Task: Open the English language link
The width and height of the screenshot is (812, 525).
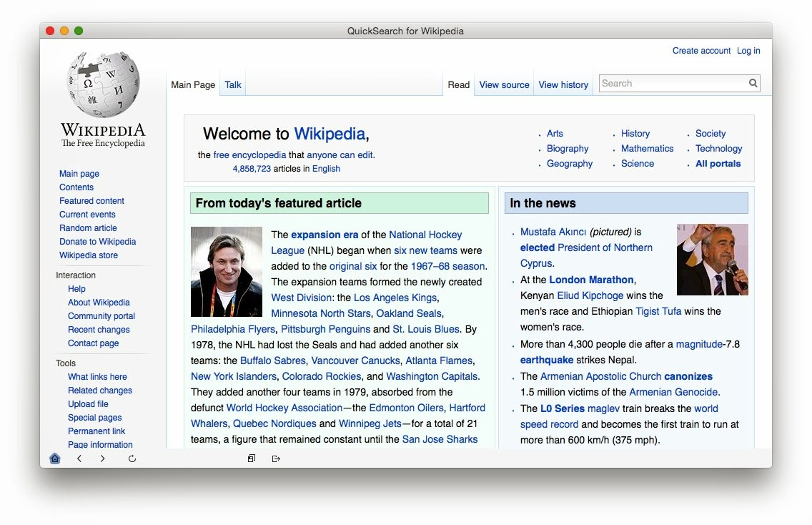Action: (x=326, y=168)
